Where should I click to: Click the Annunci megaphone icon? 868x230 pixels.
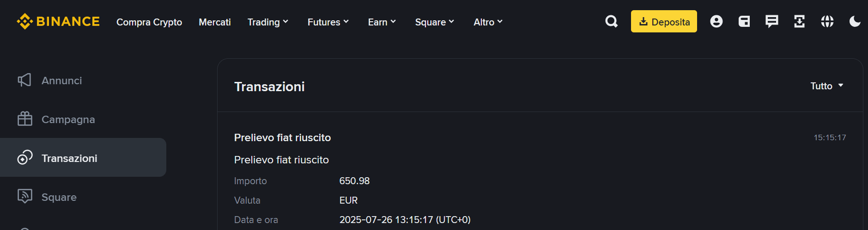click(x=24, y=80)
